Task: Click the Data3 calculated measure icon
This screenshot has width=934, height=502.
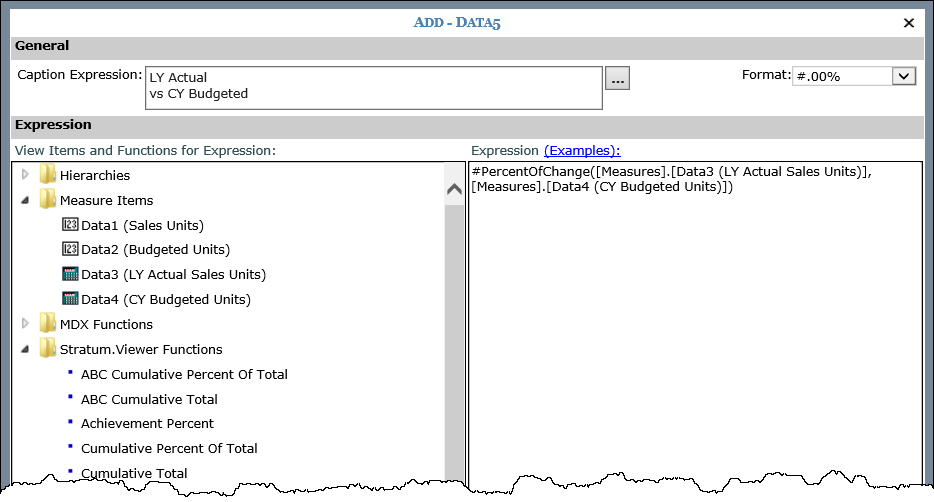Action: (x=70, y=274)
